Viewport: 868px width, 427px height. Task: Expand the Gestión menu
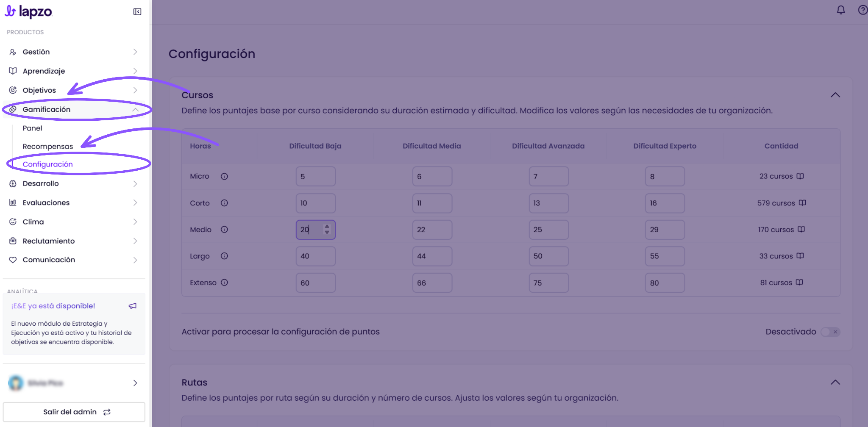74,52
